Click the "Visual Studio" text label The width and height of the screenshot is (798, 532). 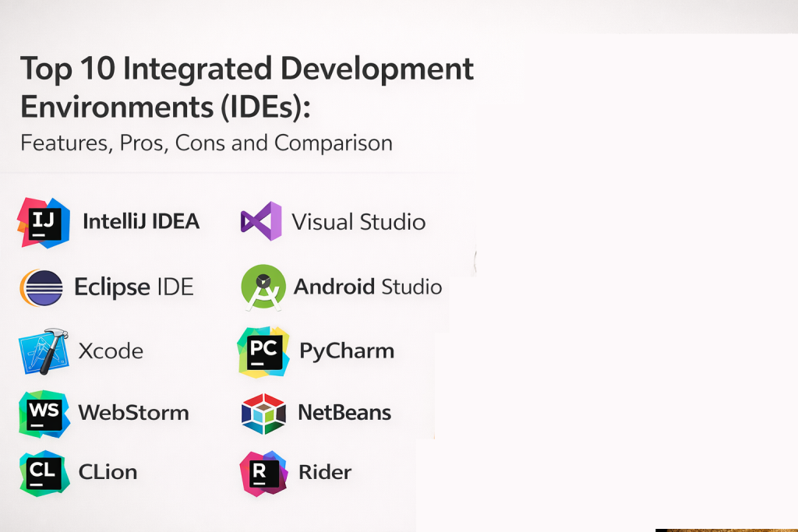(358, 222)
